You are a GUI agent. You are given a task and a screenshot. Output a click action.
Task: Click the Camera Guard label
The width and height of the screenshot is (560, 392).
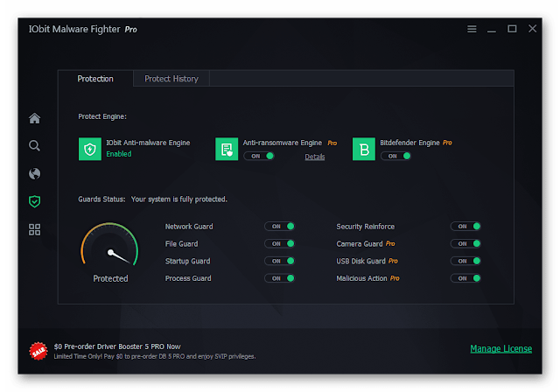pyautogui.click(x=360, y=244)
